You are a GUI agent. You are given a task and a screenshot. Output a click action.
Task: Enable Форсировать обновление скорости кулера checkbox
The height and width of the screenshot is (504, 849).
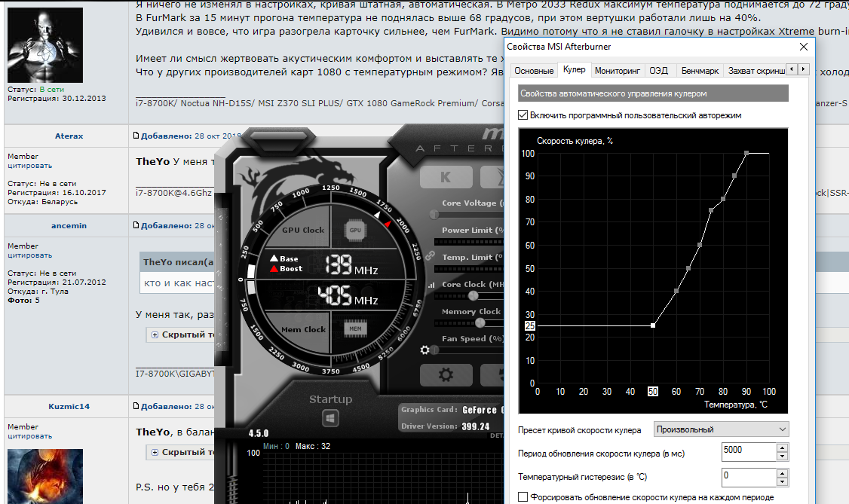point(523,496)
